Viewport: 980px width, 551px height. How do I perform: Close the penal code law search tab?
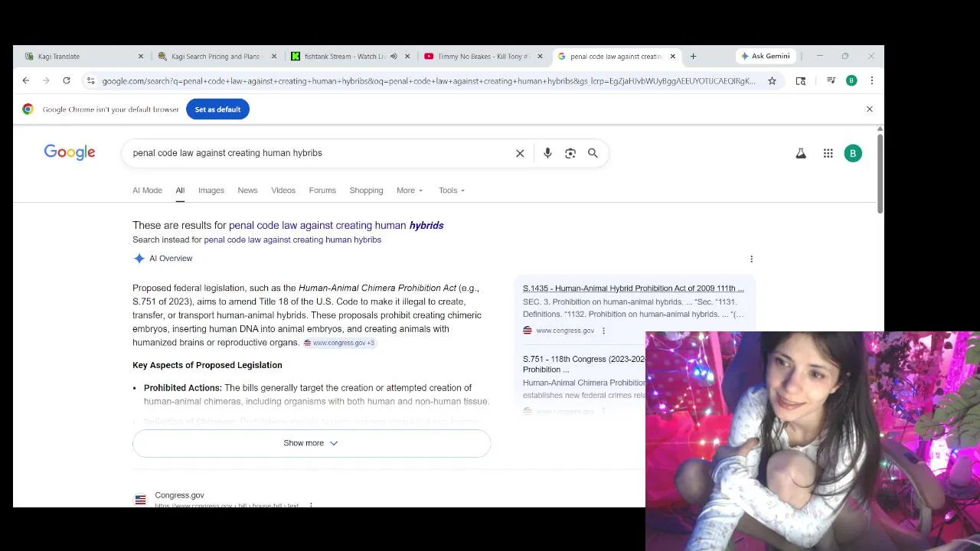[x=673, y=56]
